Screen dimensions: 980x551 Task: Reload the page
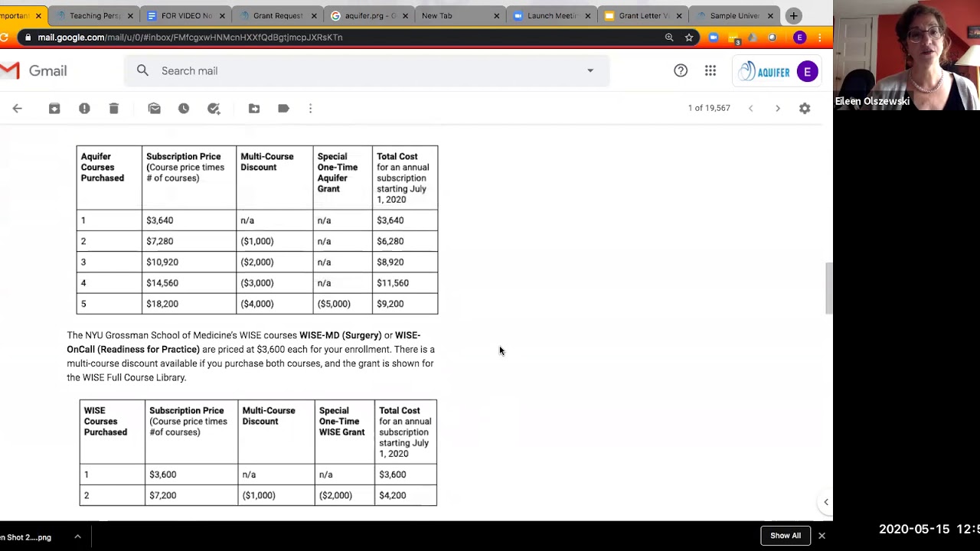[x=4, y=37]
